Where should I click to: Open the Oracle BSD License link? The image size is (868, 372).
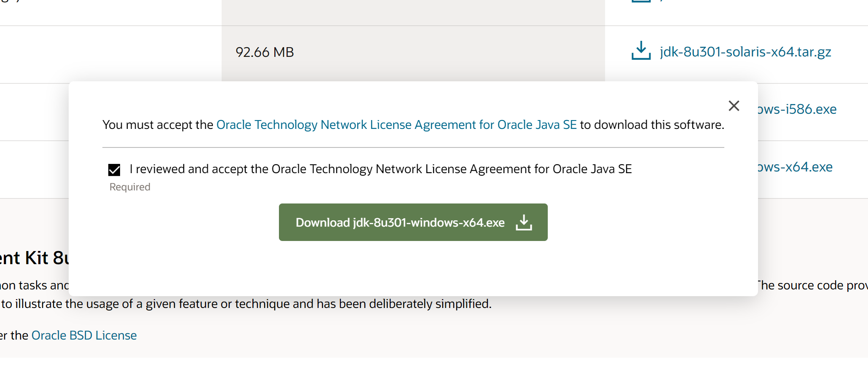[x=84, y=335]
